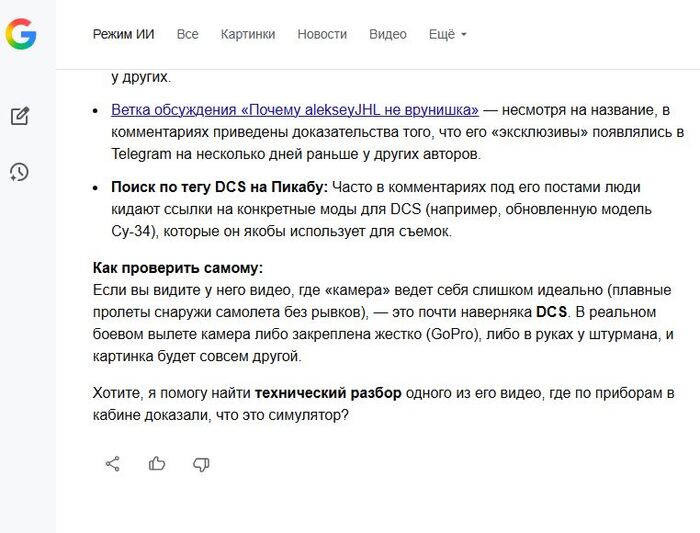
Task: Select the «Новости» tab
Action: point(321,34)
